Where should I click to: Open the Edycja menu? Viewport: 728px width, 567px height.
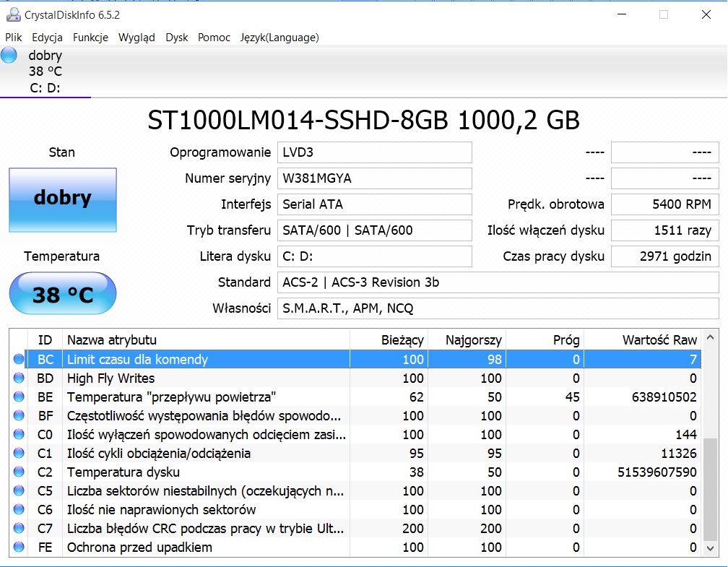click(x=48, y=37)
